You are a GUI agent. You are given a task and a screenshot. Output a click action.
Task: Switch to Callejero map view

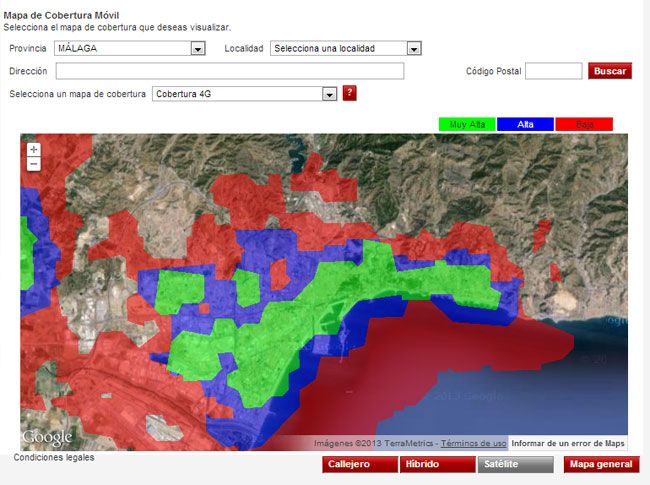359,464
